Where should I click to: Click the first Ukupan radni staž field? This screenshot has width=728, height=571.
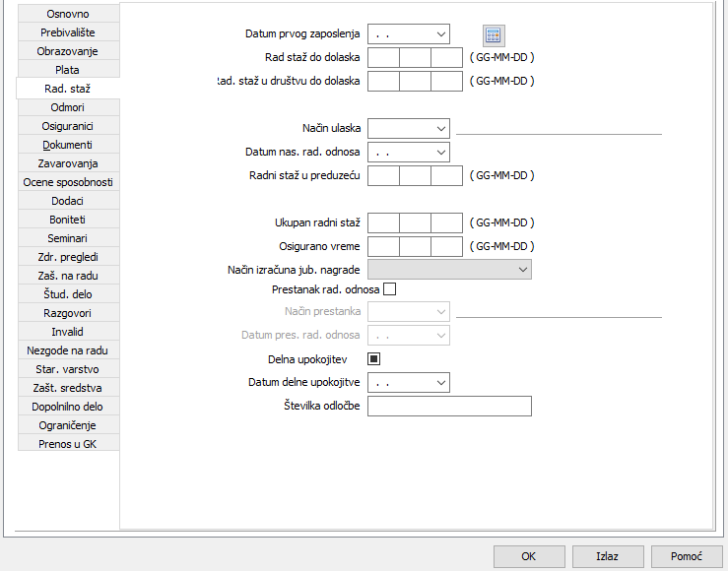(x=383, y=222)
